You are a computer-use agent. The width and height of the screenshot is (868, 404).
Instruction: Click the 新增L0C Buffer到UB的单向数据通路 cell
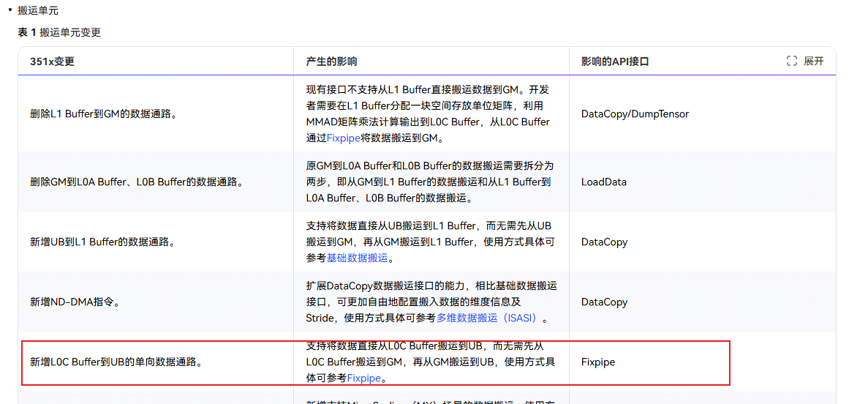pyautogui.click(x=156, y=362)
